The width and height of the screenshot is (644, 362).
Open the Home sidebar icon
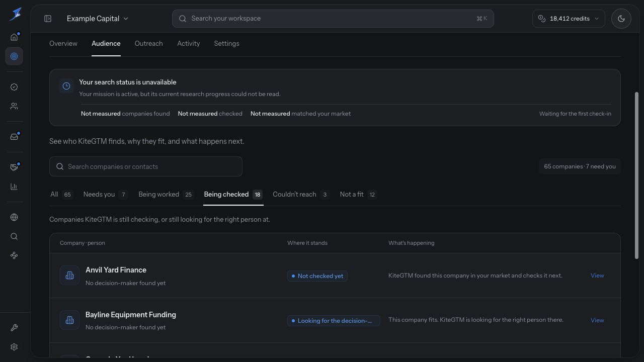tap(14, 37)
